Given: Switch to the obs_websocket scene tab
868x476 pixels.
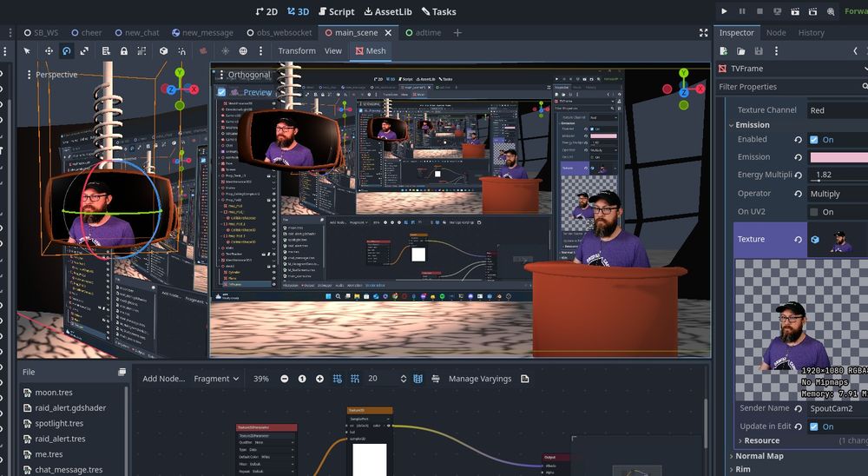Looking at the screenshot, I should click(x=279, y=33).
